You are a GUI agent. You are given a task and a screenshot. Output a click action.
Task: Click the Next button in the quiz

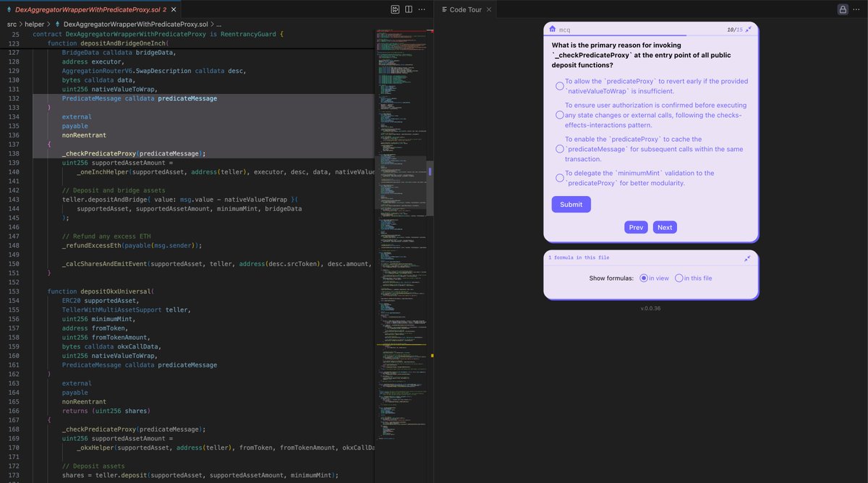pyautogui.click(x=664, y=226)
